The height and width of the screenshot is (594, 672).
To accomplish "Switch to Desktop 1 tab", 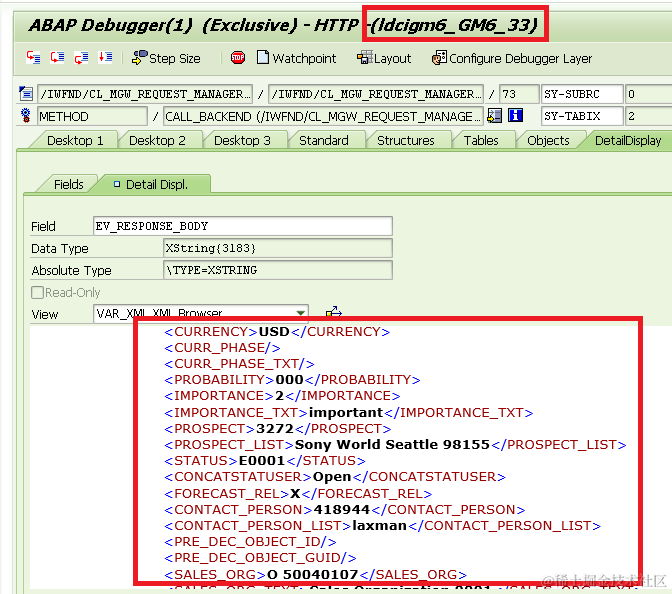I will click(75, 141).
